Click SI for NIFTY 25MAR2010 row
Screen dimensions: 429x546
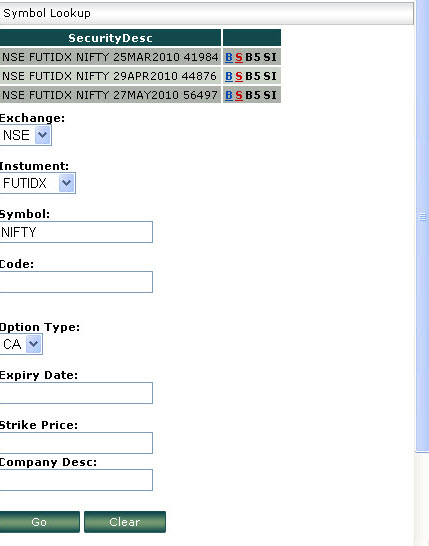point(270,57)
